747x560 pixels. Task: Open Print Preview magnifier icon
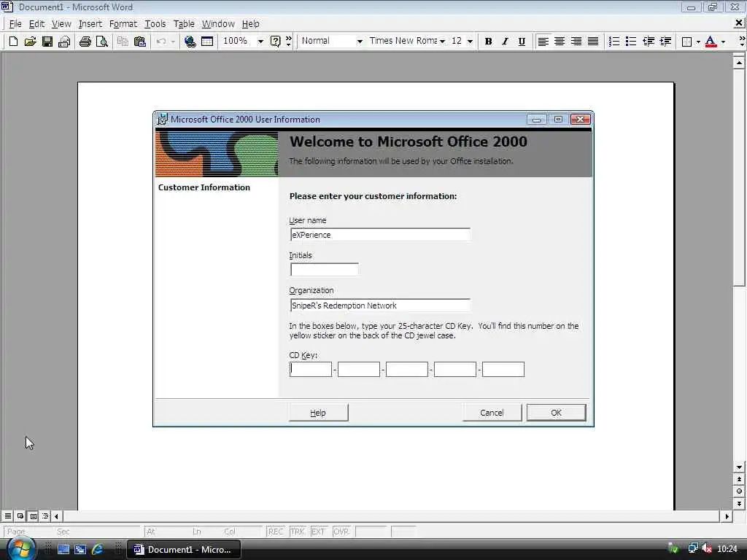pyautogui.click(x=102, y=42)
